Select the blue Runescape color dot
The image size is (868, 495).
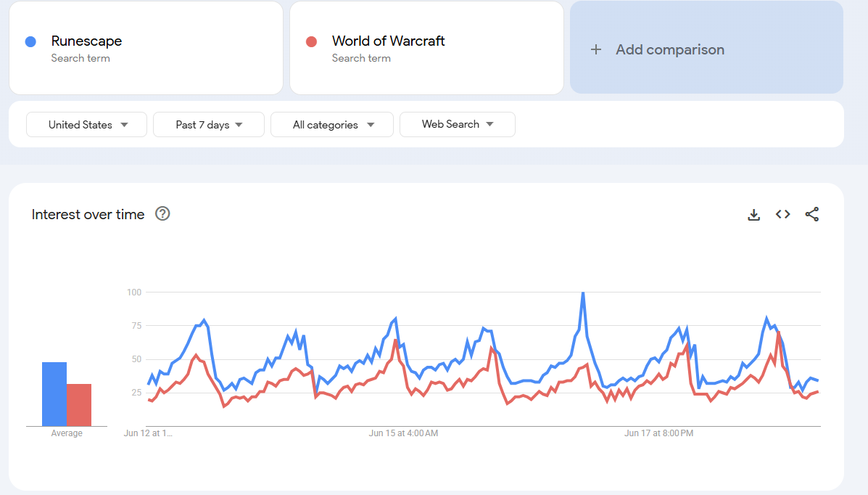[31, 41]
